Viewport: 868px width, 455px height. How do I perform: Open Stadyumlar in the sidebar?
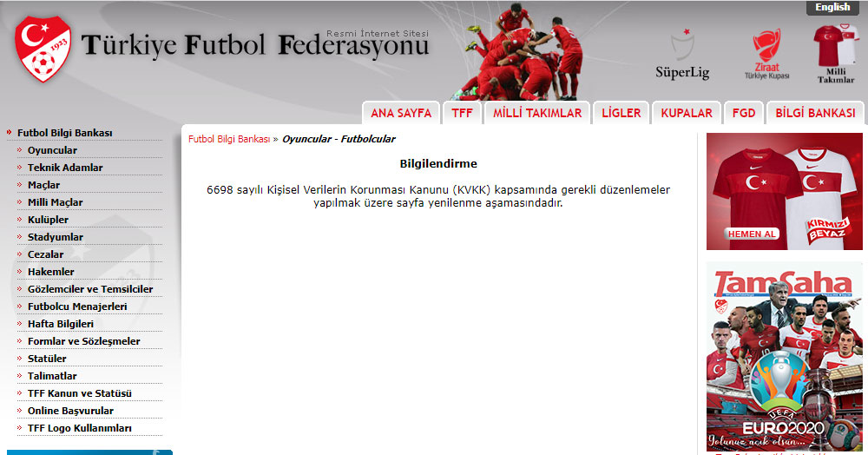pyautogui.click(x=56, y=237)
